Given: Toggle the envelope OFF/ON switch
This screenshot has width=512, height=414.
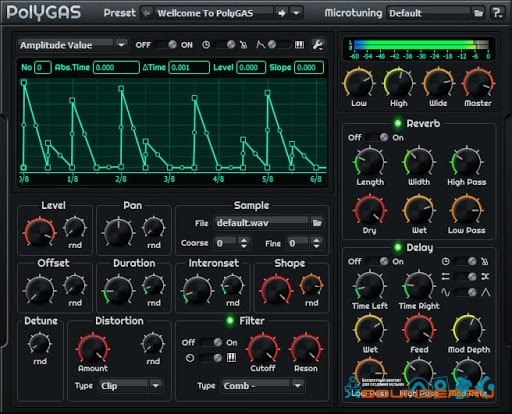Looking at the screenshot, I should (x=166, y=45).
